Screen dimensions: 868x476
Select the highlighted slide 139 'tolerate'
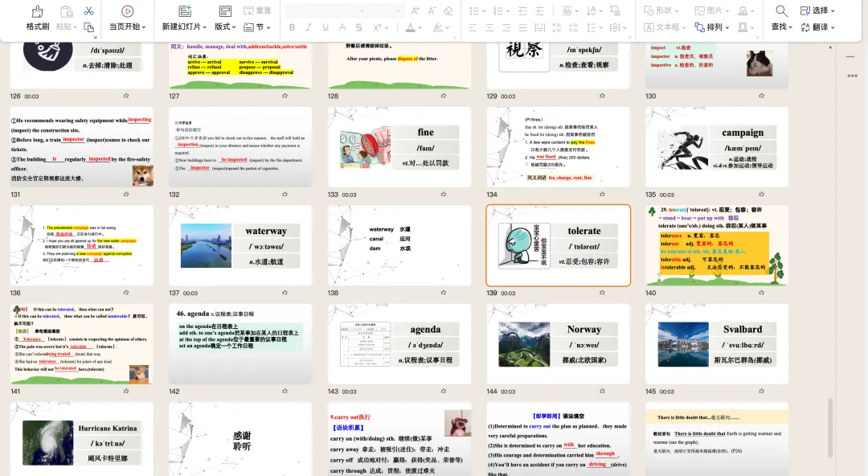coord(558,245)
